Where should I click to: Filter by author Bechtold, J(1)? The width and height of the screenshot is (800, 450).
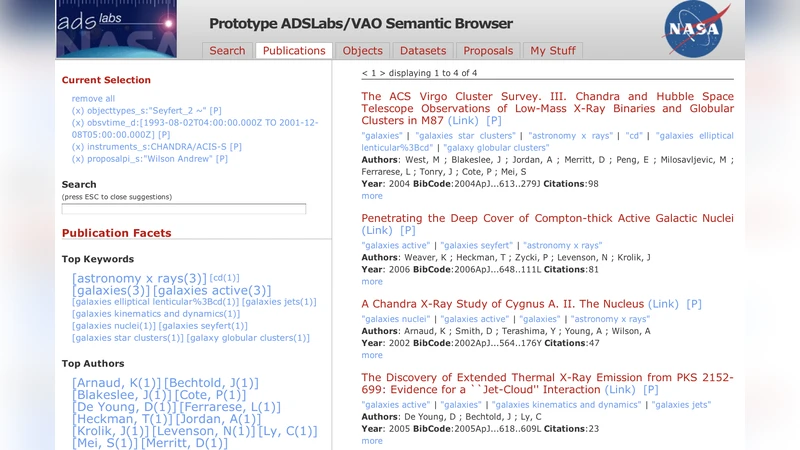tap(211, 383)
